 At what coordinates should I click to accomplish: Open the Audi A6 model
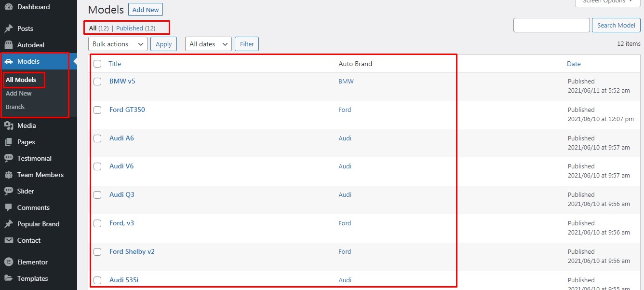pos(121,138)
